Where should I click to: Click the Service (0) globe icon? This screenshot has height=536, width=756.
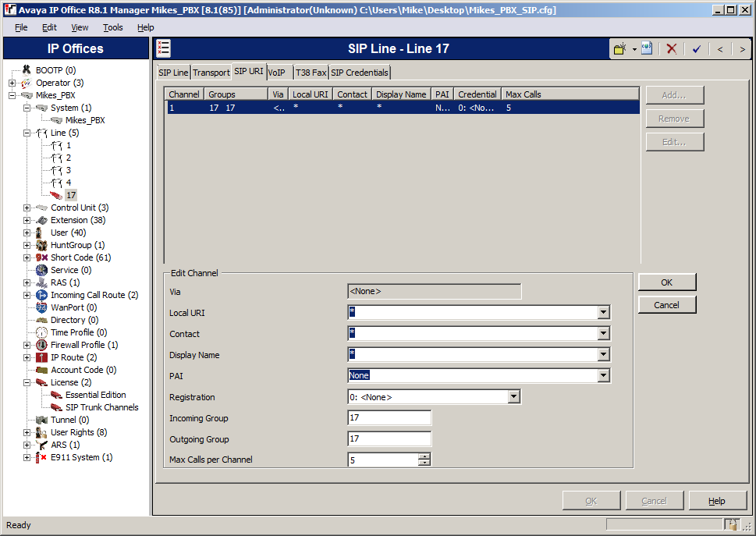[42, 271]
